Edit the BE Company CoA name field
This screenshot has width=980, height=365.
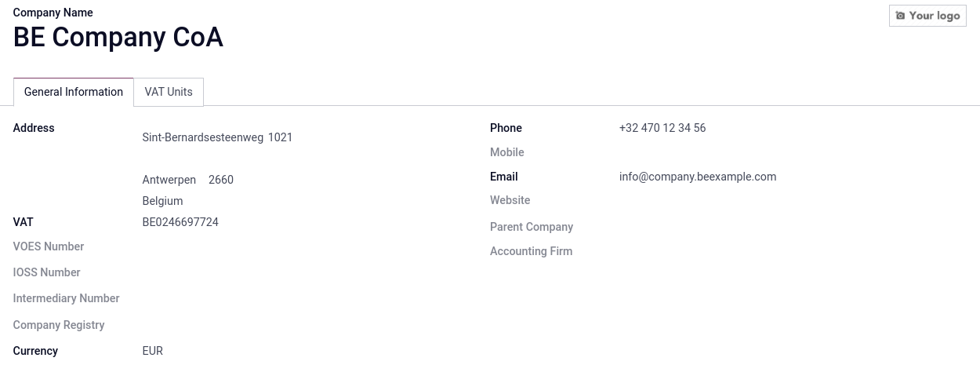[x=118, y=38]
